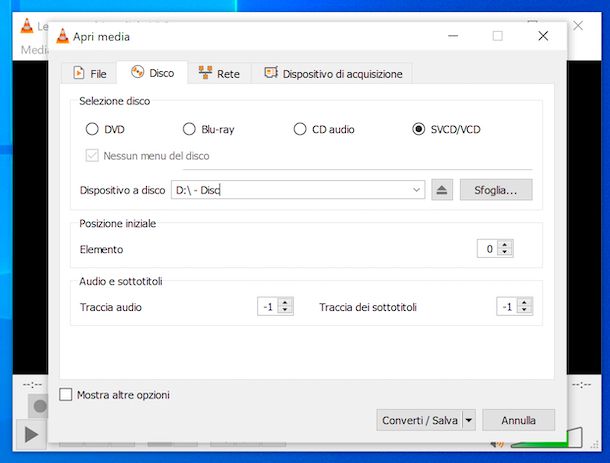Select the SVCD/VCD radio button

click(419, 129)
